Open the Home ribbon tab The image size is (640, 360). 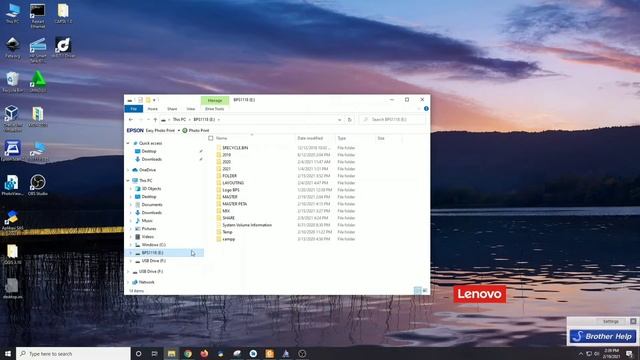tap(153, 109)
